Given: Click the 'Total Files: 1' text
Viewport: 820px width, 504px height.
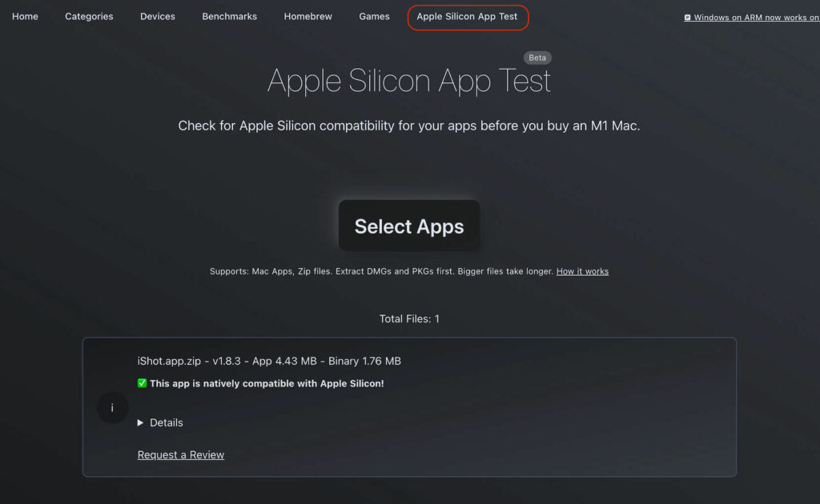Looking at the screenshot, I should 409,318.
